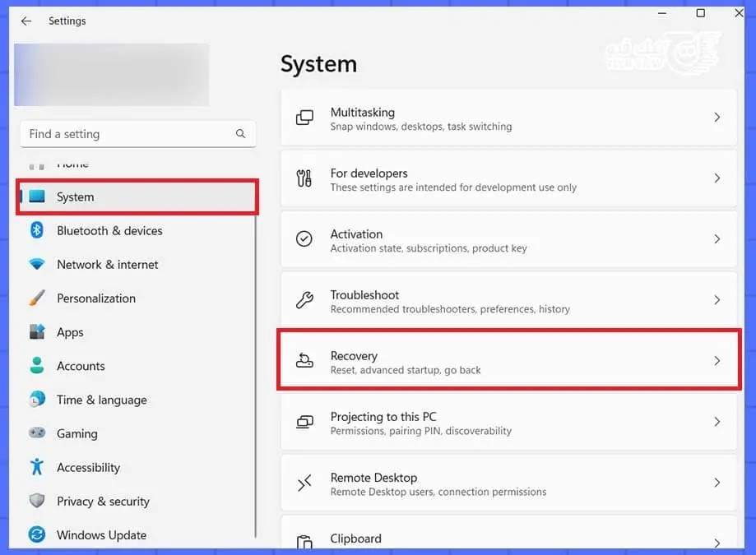This screenshot has width=756, height=555.
Task: Click the Projecting to this PC icon
Action: 304,422
